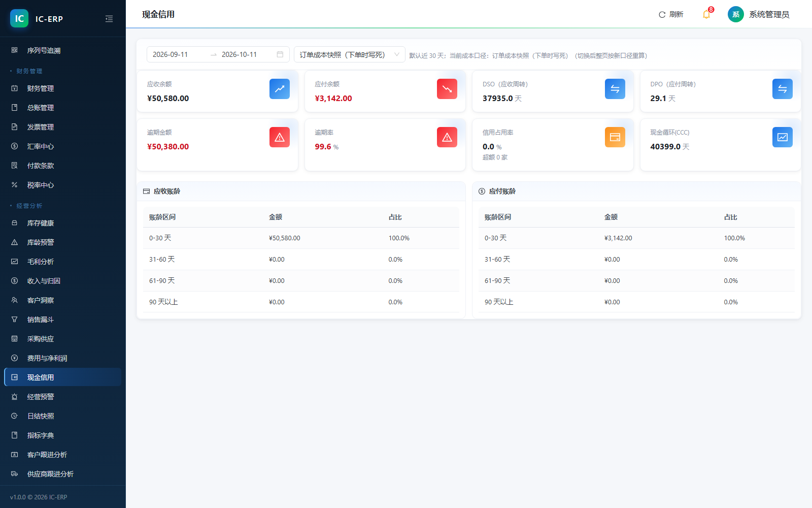Viewport: 812px width, 508px height.
Task: Click the 90 天以上 row in 应付账龄
Action: 636,302
